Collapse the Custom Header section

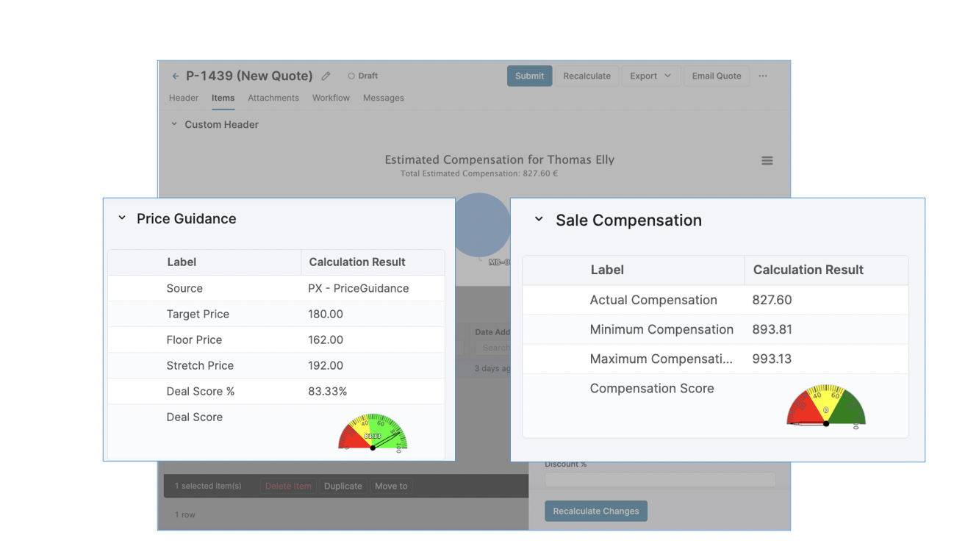tap(174, 124)
